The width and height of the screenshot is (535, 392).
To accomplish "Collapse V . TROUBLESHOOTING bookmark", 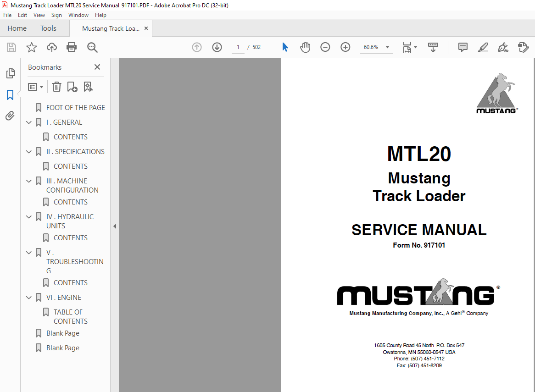I will (x=29, y=252).
